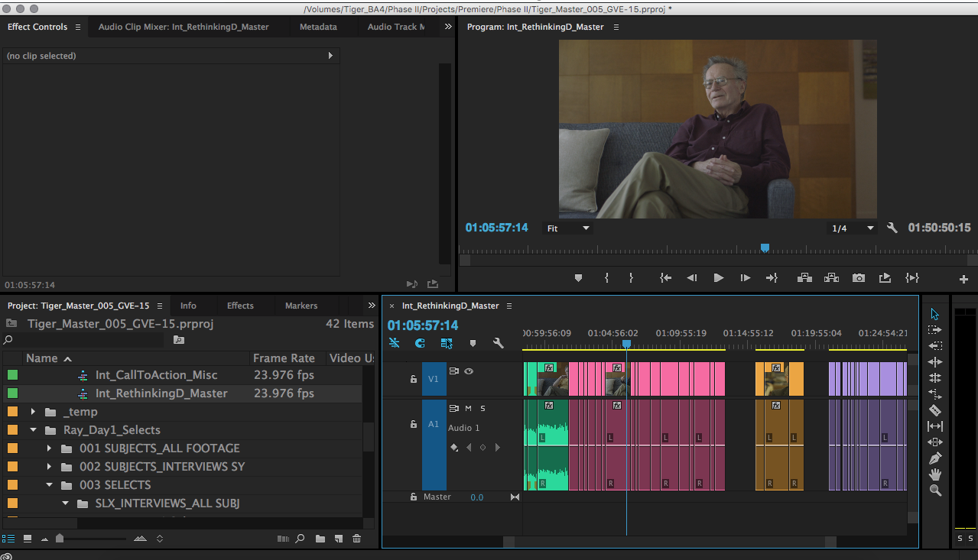Activate the Hand tool
Viewport: 978px width, 560px height.
click(x=934, y=474)
